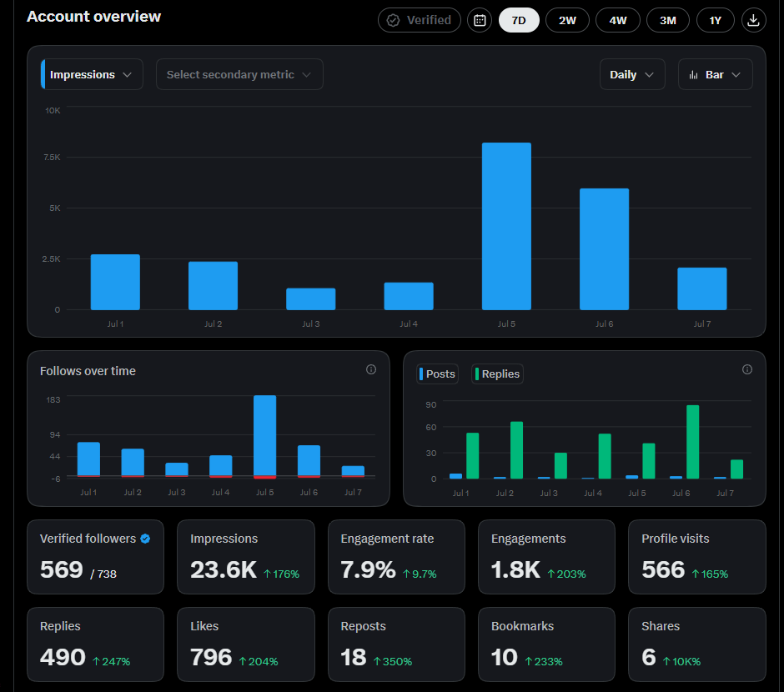Open the Select secondary metric dropdown
This screenshot has height=692, width=784.
point(239,74)
